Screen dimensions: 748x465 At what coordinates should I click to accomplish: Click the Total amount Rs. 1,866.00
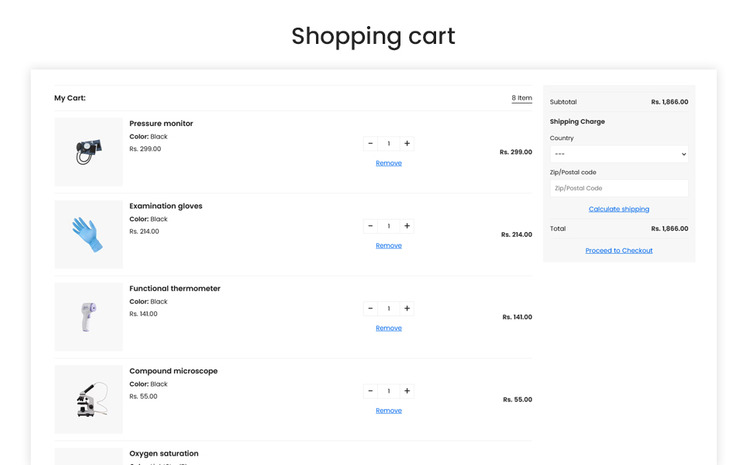[670, 228]
